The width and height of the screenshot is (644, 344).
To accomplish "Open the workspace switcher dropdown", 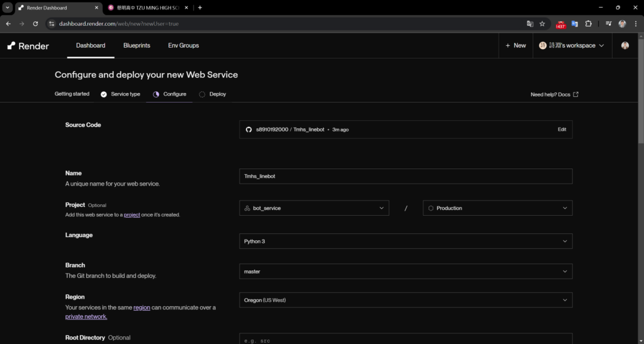I will point(572,45).
